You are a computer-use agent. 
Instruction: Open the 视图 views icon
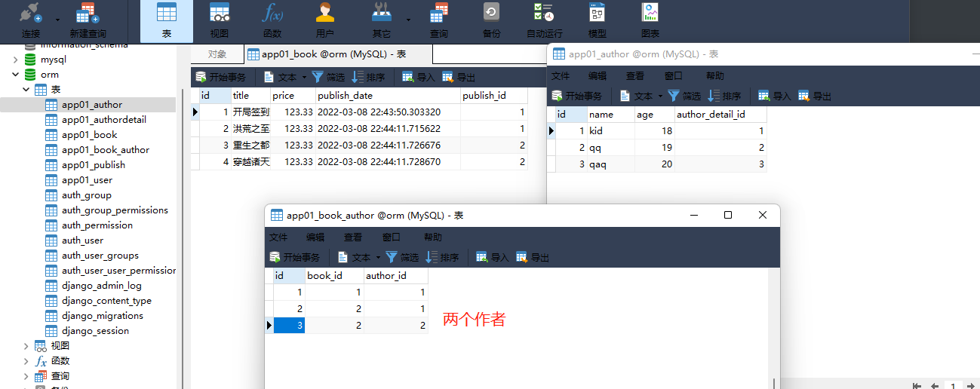pos(220,21)
